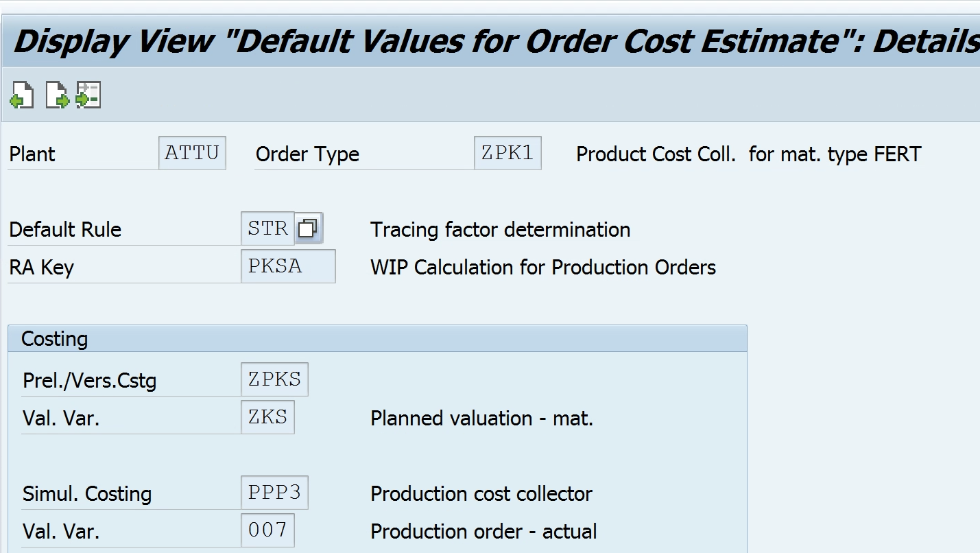Go to the next entry icon
This screenshot has height=553, width=980.
click(57, 95)
